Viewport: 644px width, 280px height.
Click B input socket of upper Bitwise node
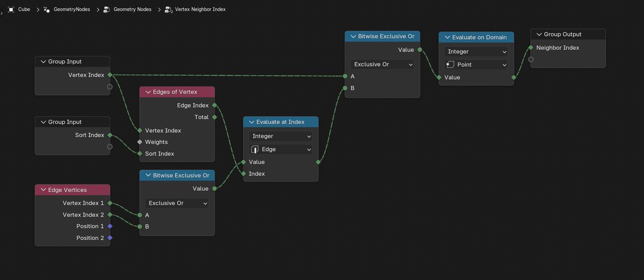pos(345,88)
